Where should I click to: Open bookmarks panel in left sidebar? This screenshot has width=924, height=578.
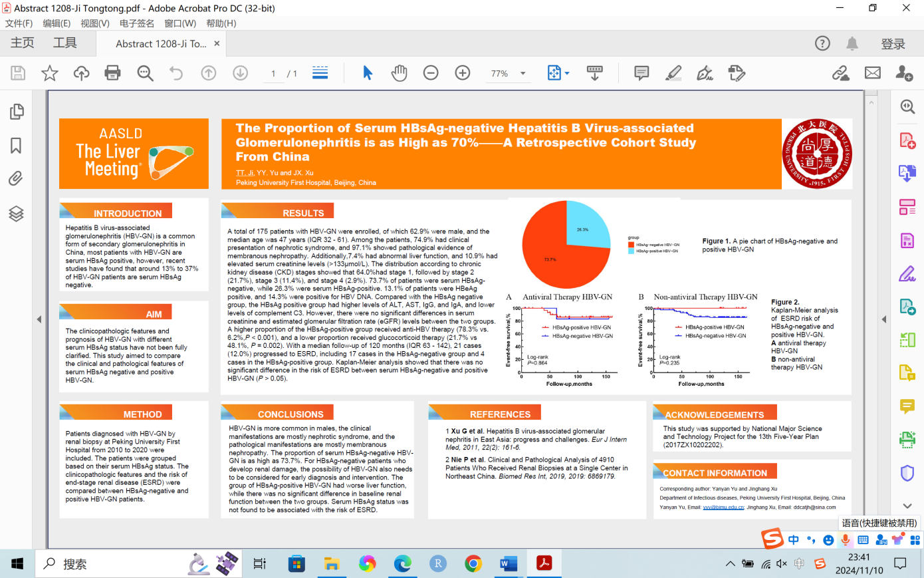pyautogui.click(x=16, y=146)
